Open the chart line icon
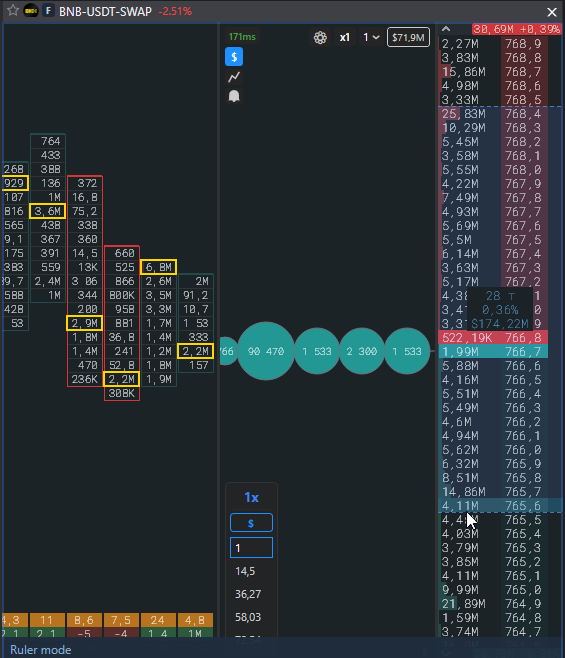The width and height of the screenshot is (565, 658). [234, 77]
